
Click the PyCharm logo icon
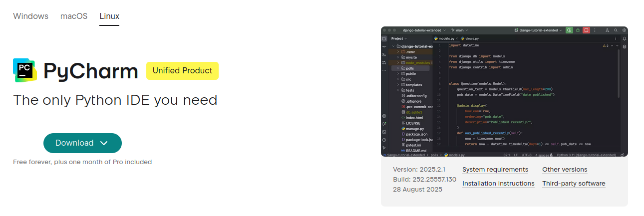[24, 71]
